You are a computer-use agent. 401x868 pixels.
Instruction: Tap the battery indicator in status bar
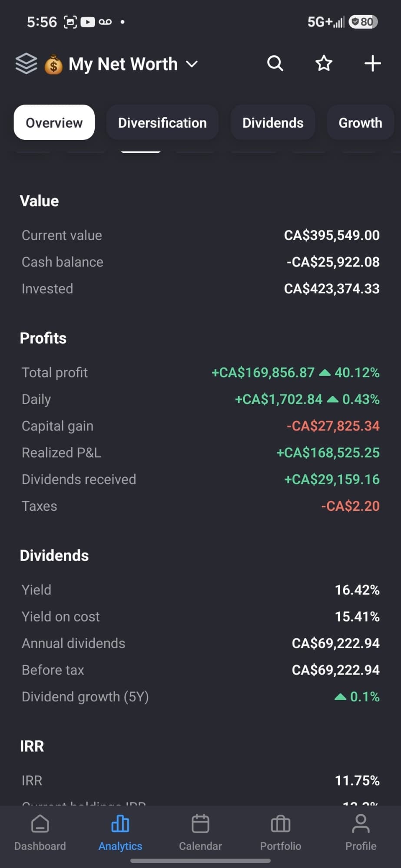pos(364,22)
